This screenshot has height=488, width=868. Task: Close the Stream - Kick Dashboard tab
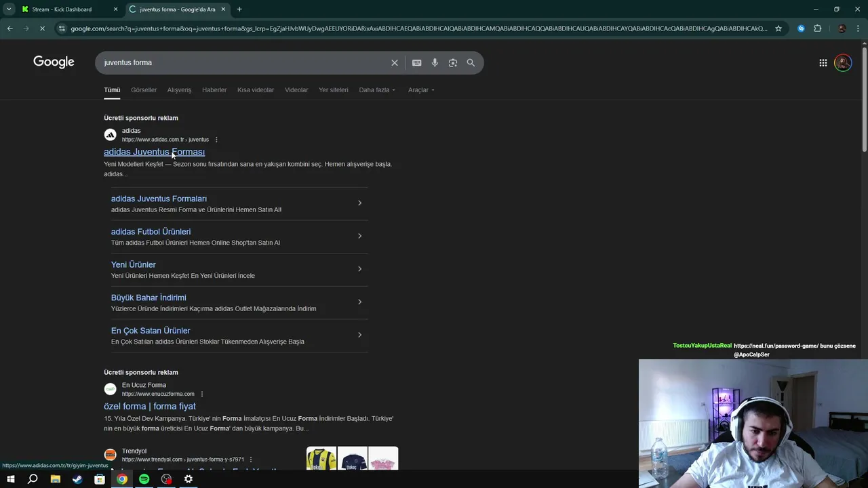[115, 9]
